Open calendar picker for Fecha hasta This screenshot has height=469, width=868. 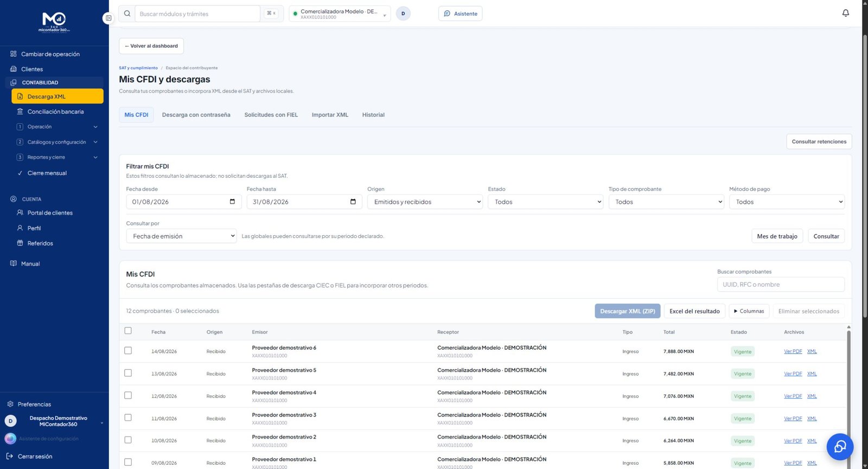(x=353, y=202)
